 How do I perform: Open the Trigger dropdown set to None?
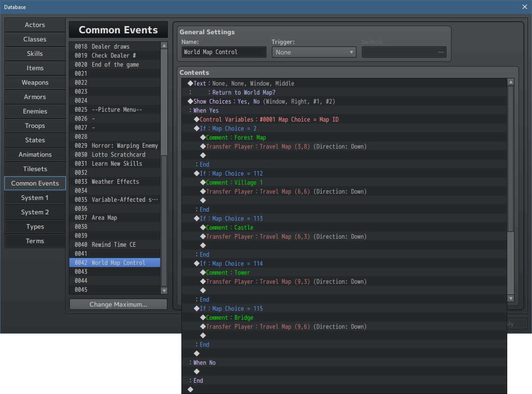(314, 52)
